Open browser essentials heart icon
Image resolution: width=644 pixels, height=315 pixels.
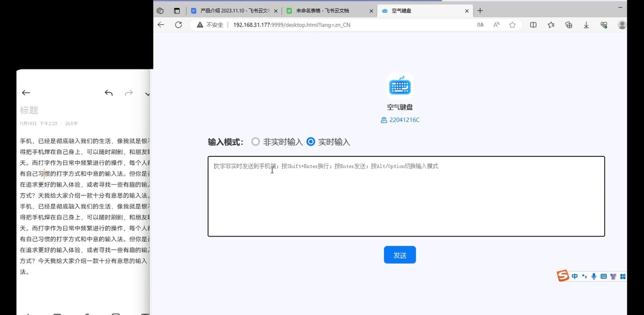pos(604,25)
